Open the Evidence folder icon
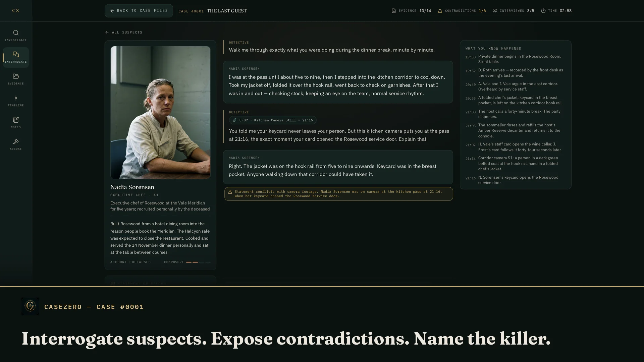 [x=16, y=76]
